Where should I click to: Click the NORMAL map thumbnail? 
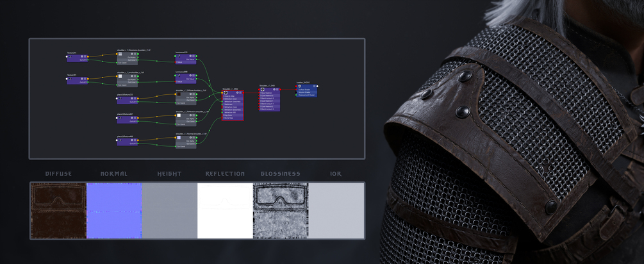coord(114,211)
